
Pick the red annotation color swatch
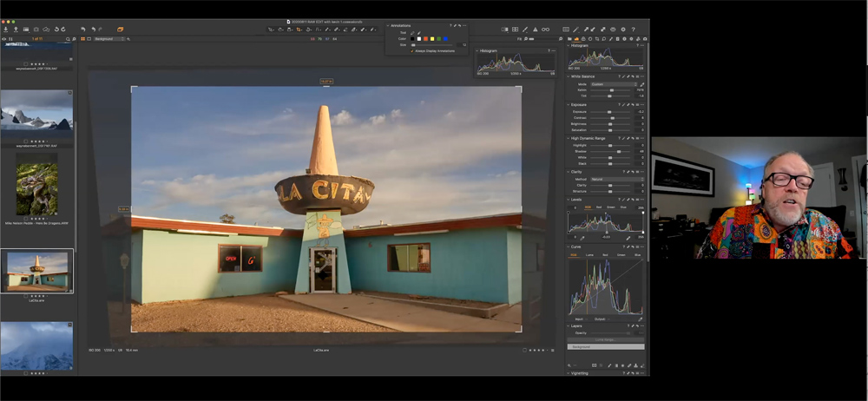click(x=425, y=39)
